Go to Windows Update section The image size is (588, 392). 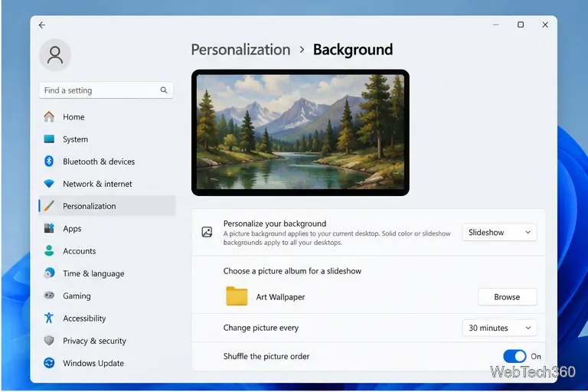(x=107, y=363)
